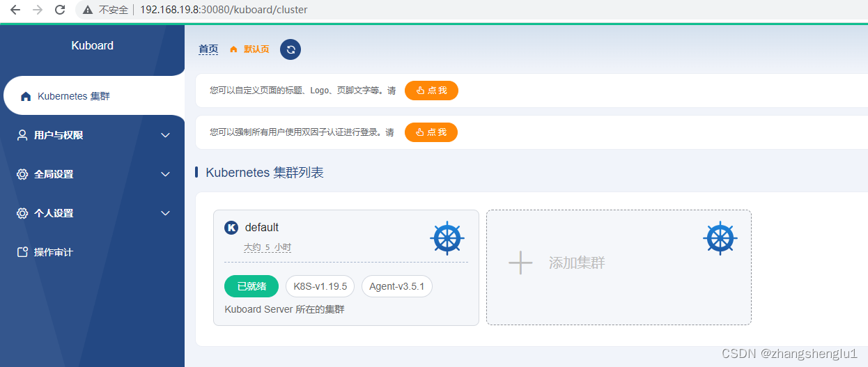
Task: Click the Agent-v3.5.1 version tag
Action: (x=397, y=286)
